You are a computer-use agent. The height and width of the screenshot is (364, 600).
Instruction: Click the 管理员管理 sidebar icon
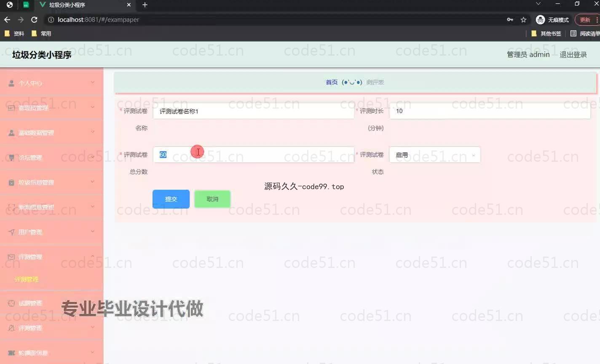(11, 108)
